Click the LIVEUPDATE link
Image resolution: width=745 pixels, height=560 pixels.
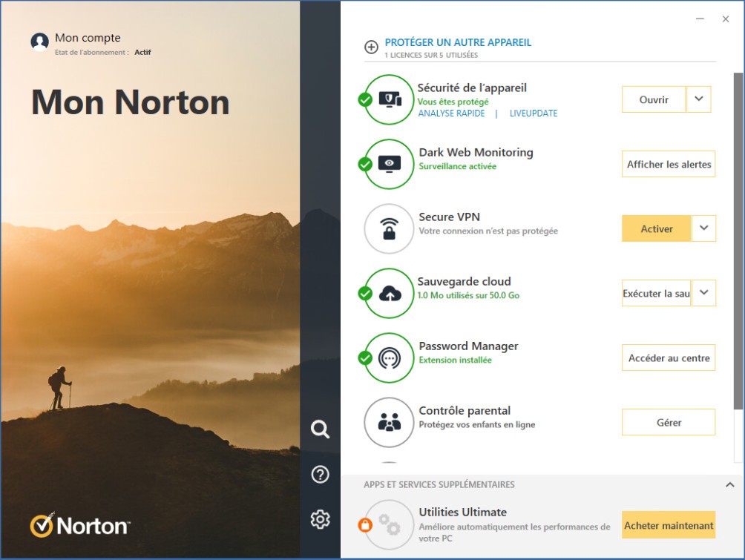click(x=534, y=113)
